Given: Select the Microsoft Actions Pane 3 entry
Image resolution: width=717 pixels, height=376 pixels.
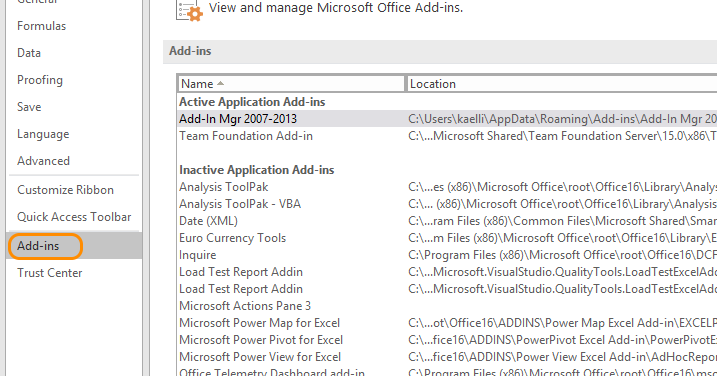Looking at the screenshot, I should 245,306.
